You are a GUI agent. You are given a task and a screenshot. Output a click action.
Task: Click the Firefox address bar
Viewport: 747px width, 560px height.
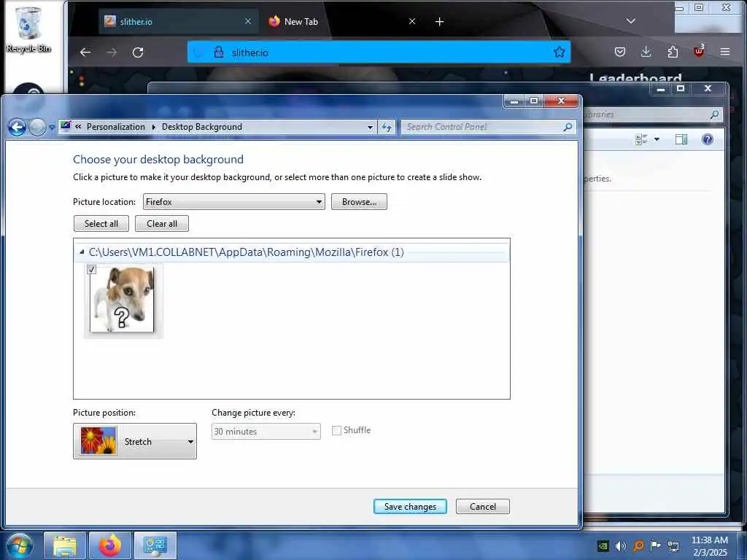379,52
